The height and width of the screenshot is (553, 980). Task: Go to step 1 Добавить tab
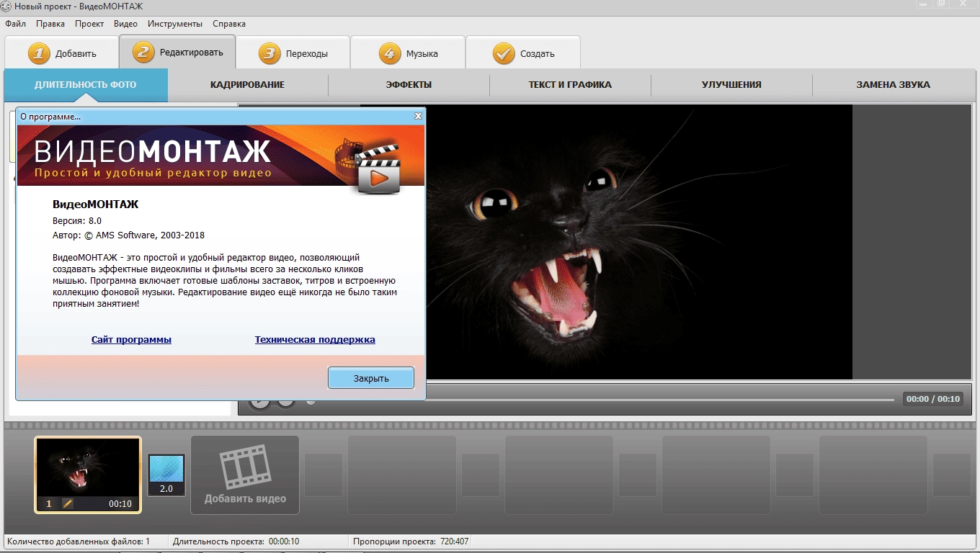[62, 53]
